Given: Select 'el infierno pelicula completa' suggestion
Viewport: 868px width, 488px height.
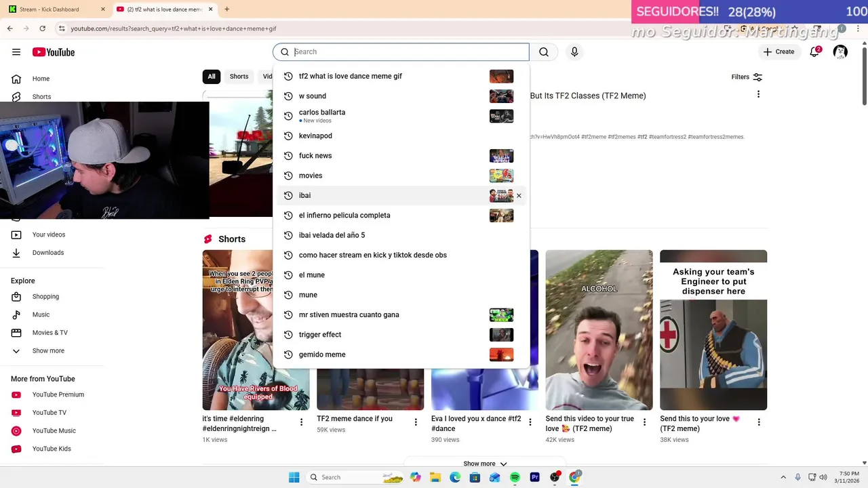Looking at the screenshot, I should click(401, 216).
